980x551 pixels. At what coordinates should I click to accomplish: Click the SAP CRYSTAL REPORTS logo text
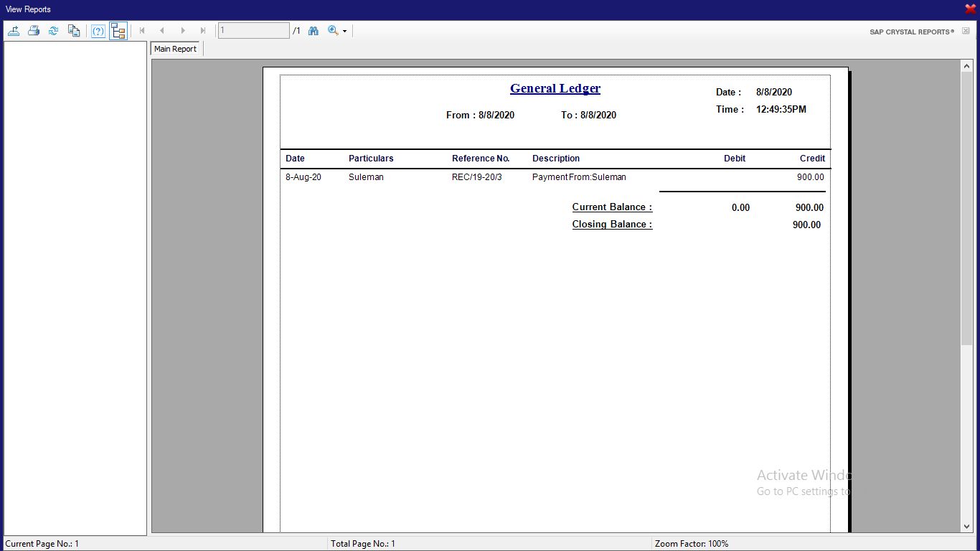point(912,32)
